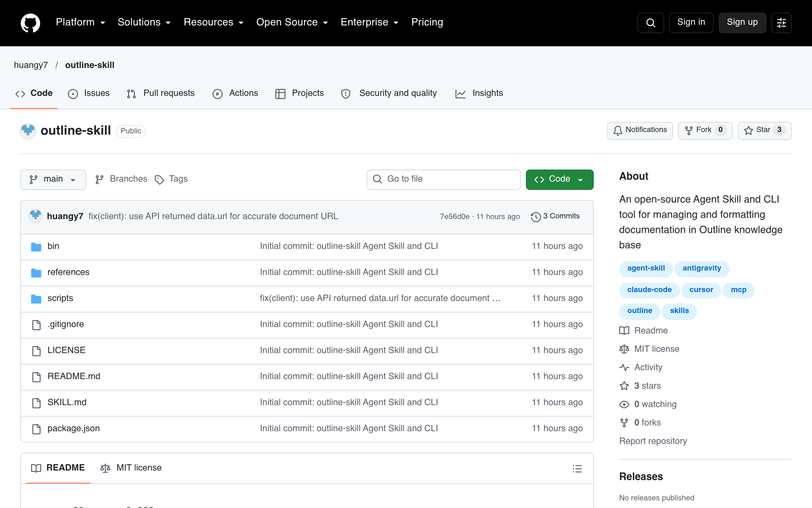Image resolution: width=812 pixels, height=508 pixels.
Task: Switch to the Issues tab
Action: pos(88,93)
